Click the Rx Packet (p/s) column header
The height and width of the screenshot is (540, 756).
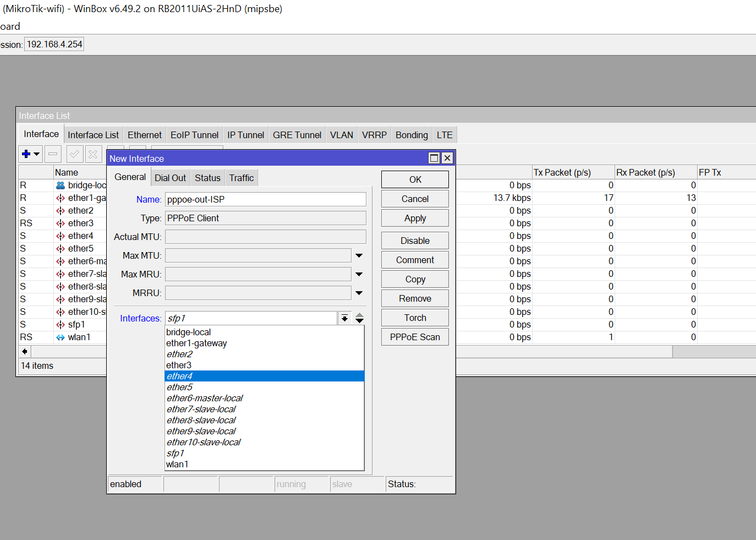coord(656,172)
